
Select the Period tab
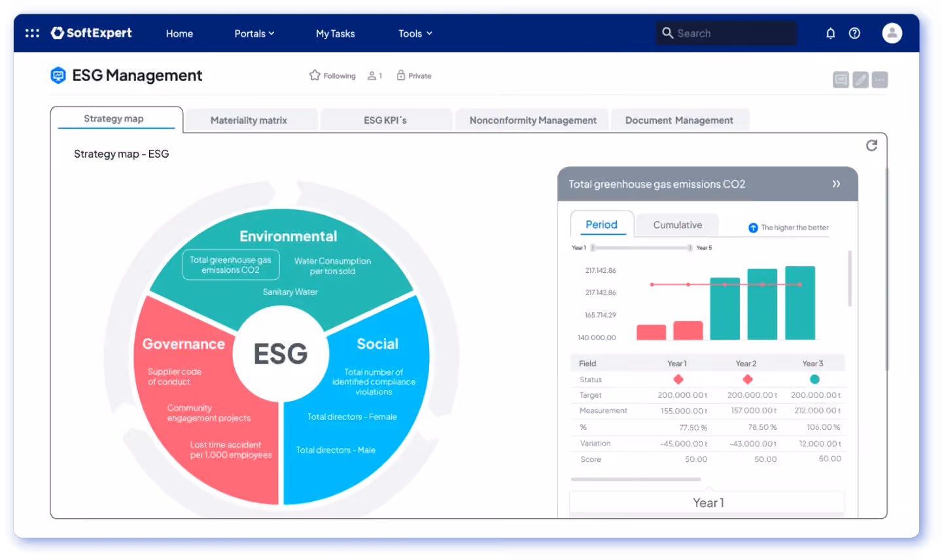[601, 224]
